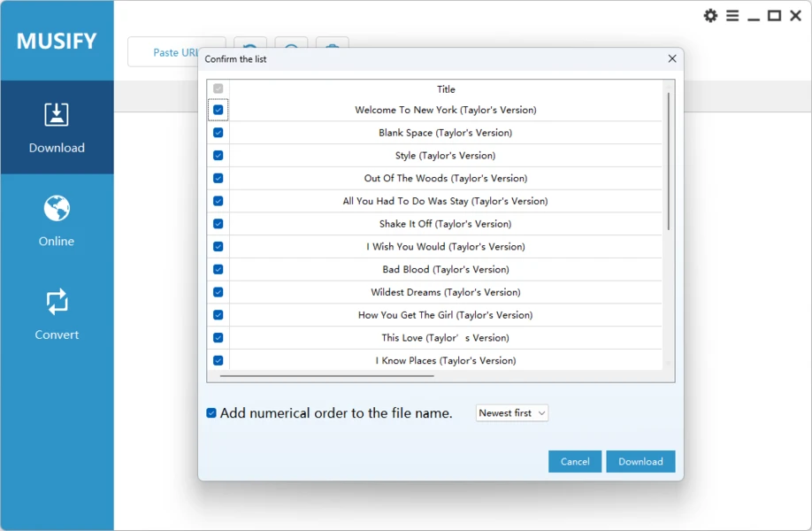812x531 pixels.
Task: Open the Convert section
Action: click(x=57, y=314)
